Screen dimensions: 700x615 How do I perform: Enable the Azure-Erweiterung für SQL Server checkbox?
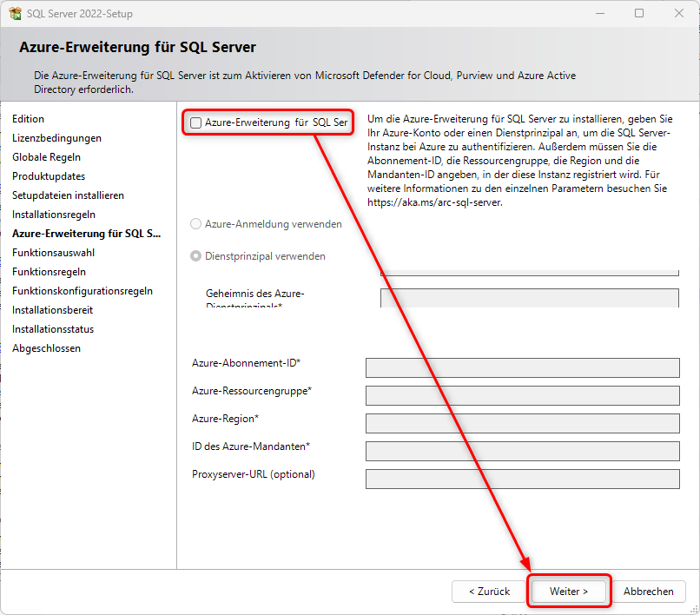(x=196, y=122)
